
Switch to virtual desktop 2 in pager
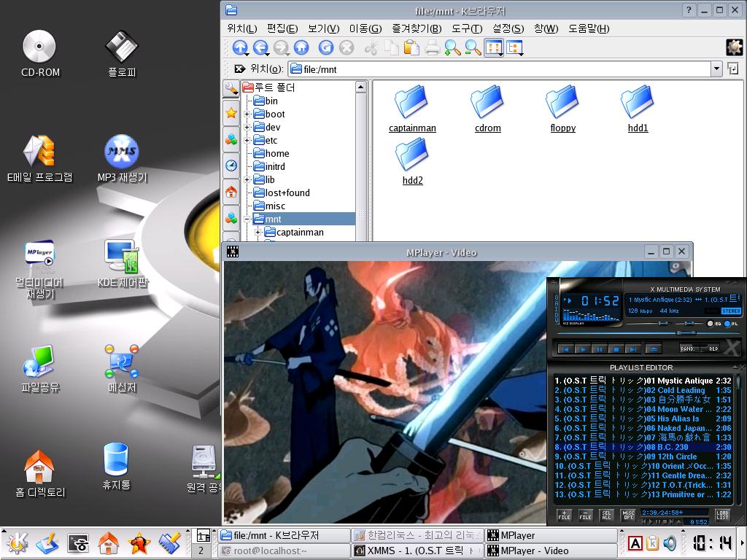[201, 551]
